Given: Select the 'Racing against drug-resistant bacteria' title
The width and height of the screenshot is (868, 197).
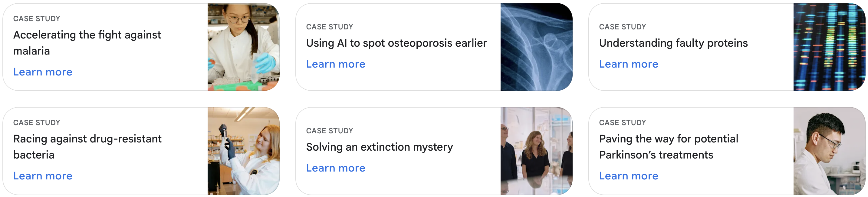Looking at the screenshot, I should pyautogui.click(x=87, y=147).
